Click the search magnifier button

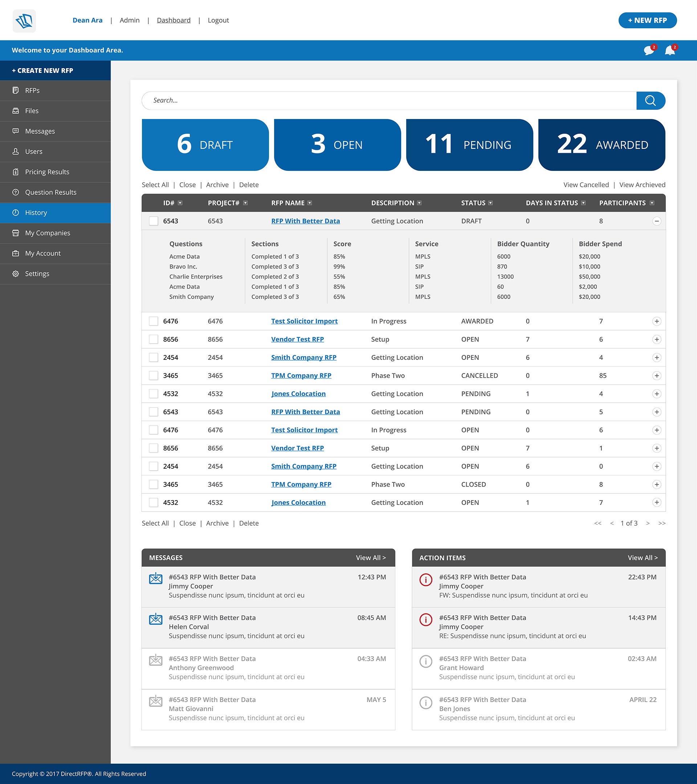click(x=651, y=100)
